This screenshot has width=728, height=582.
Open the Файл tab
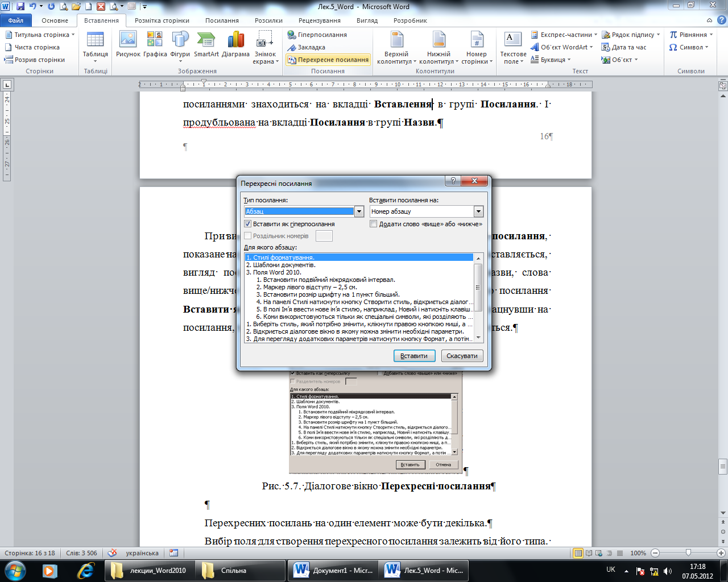(x=16, y=20)
